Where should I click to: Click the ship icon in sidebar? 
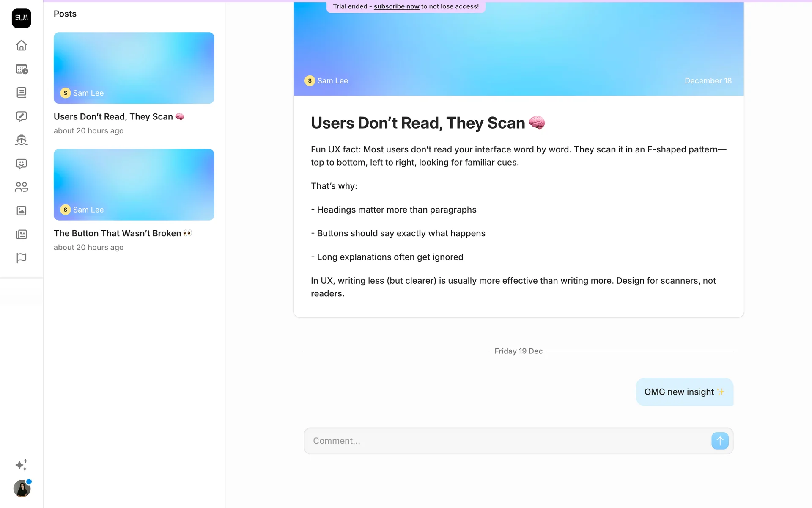(21, 140)
